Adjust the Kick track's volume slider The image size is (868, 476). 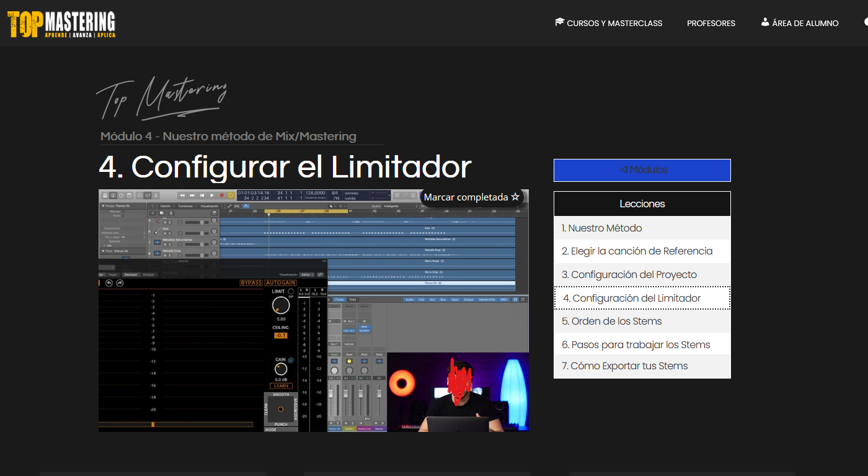[x=197, y=233]
